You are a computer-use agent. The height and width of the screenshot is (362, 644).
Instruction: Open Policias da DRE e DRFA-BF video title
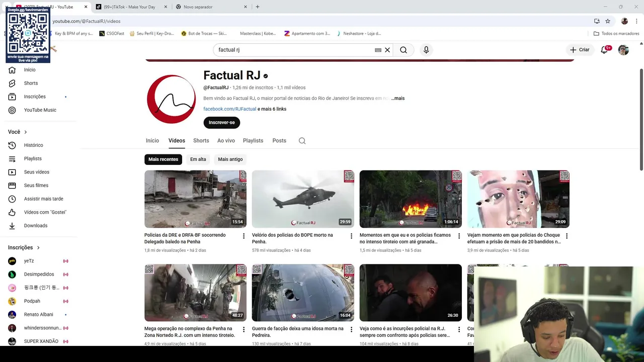click(x=185, y=238)
